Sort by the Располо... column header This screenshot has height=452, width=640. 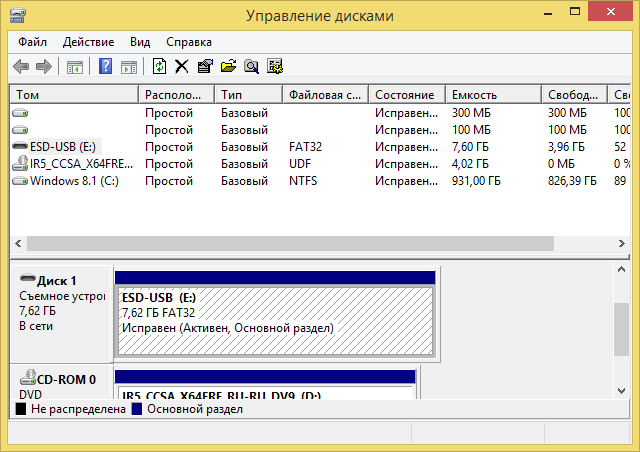click(x=176, y=95)
